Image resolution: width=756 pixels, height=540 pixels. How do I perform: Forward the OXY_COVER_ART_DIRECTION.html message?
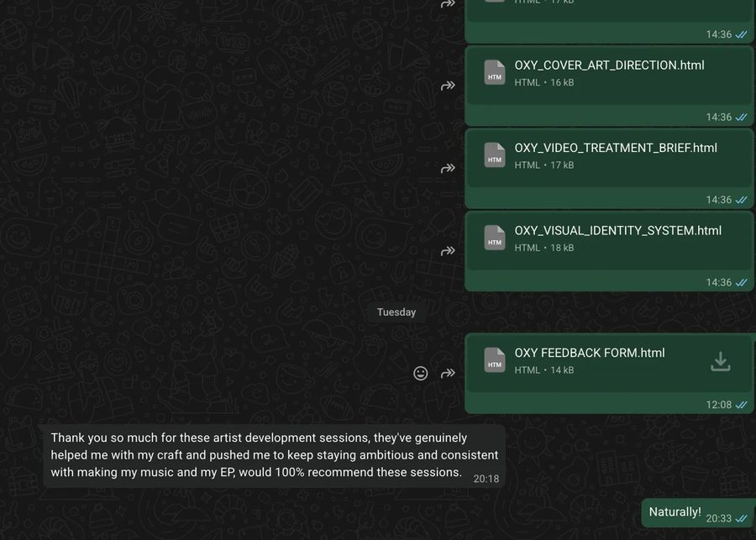pyautogui.click(x=448, y=86)
